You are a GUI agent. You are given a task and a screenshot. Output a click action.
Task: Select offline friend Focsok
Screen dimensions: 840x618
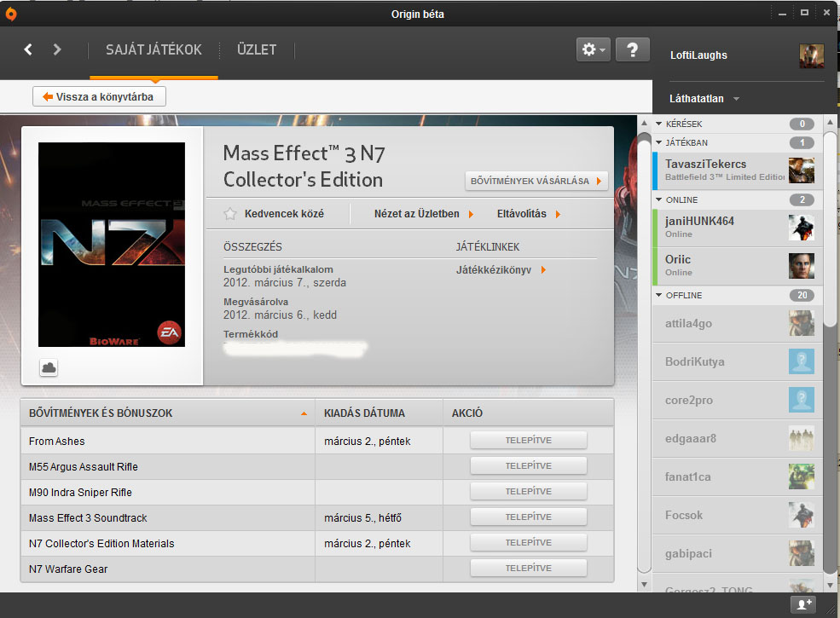click(x=737, y=515)
